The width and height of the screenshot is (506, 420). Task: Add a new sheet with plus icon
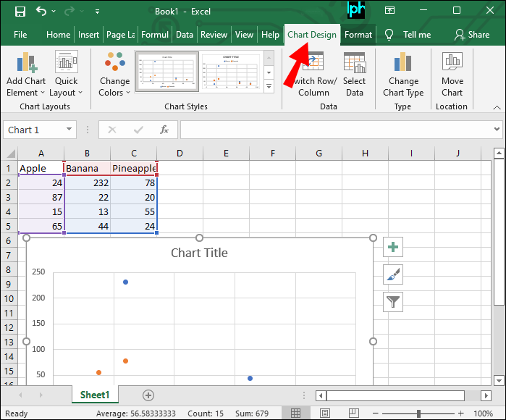click(x=148, y=395)
